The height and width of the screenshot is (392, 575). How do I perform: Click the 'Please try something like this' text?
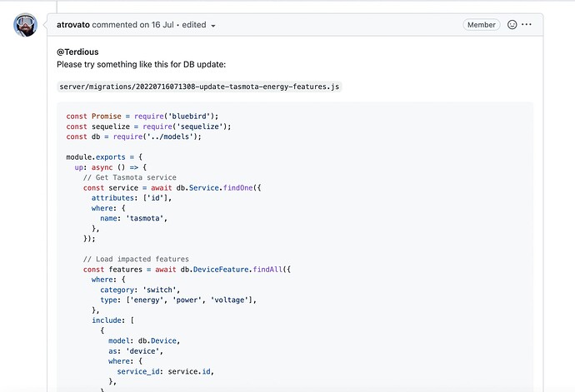pyautogui.click(x=141, y=64)
